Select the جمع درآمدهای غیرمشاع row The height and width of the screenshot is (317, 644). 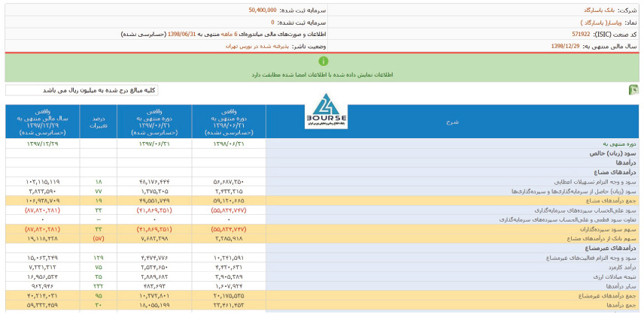click(x=451, y=294)
